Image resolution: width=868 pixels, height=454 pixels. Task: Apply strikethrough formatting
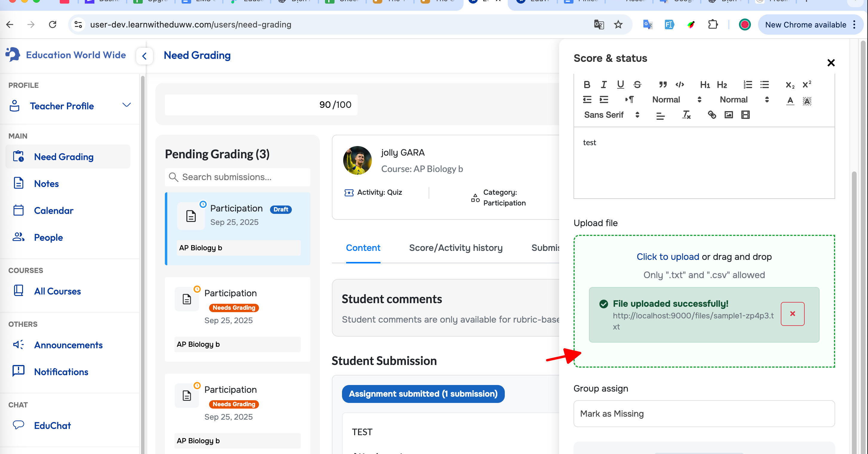637,85
